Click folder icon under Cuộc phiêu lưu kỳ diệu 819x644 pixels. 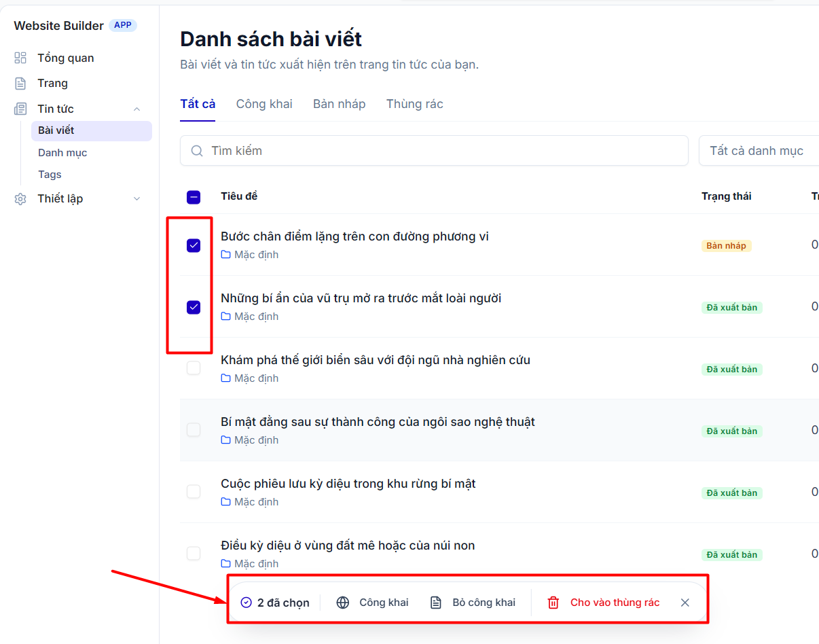(226, 502)
